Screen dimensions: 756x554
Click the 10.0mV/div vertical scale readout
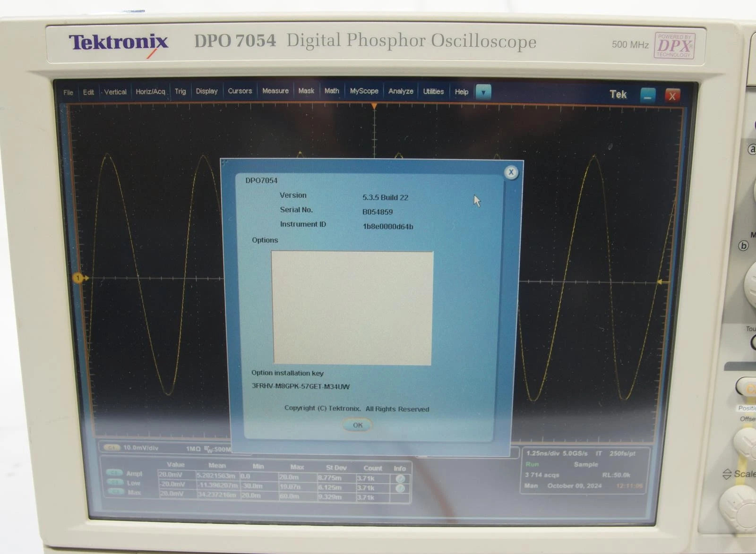click(141, 448)
